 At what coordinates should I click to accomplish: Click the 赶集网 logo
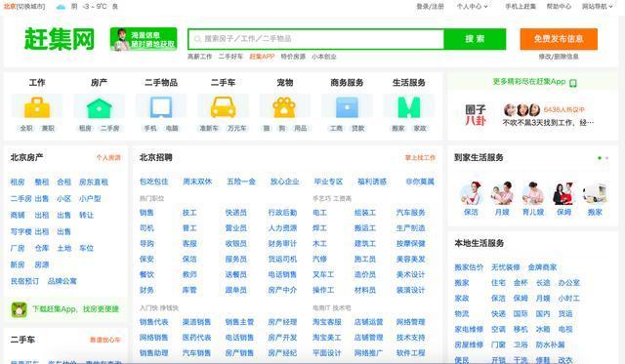click(x=59, y=39)
